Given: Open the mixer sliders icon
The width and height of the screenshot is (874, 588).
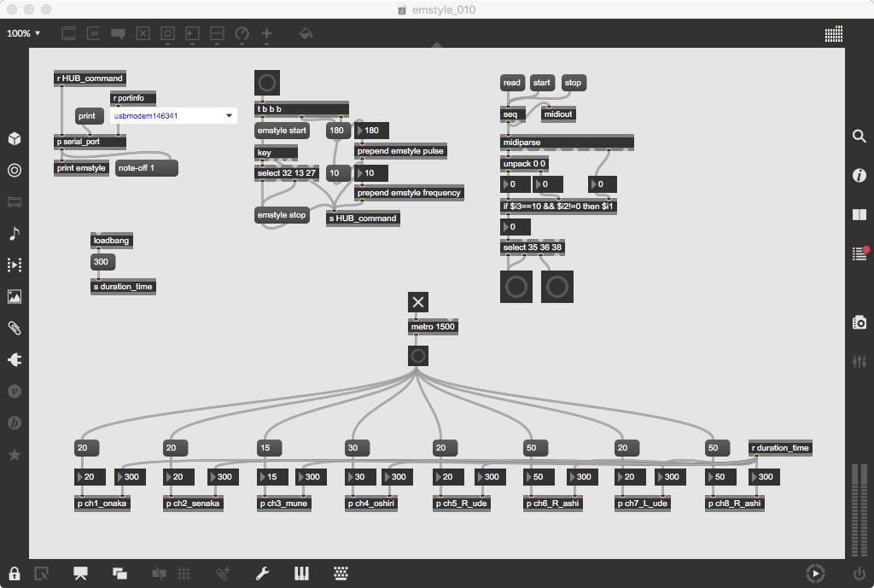Looking at the screenshot, I should [x=859, y=362].
